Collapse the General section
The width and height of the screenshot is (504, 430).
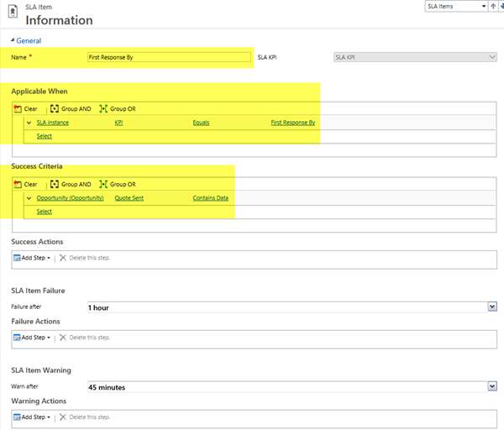pyautogui.click(x=12, y=40)
